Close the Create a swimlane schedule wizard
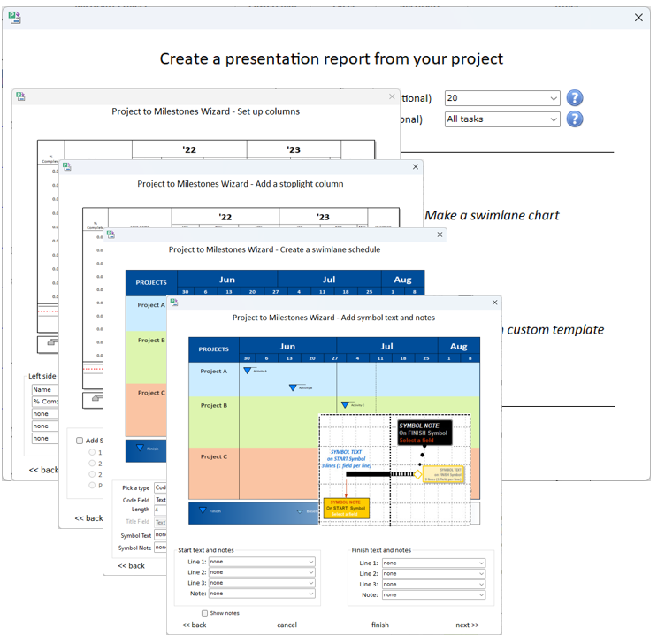The image size is (665, 644). [x=440, y=234]
